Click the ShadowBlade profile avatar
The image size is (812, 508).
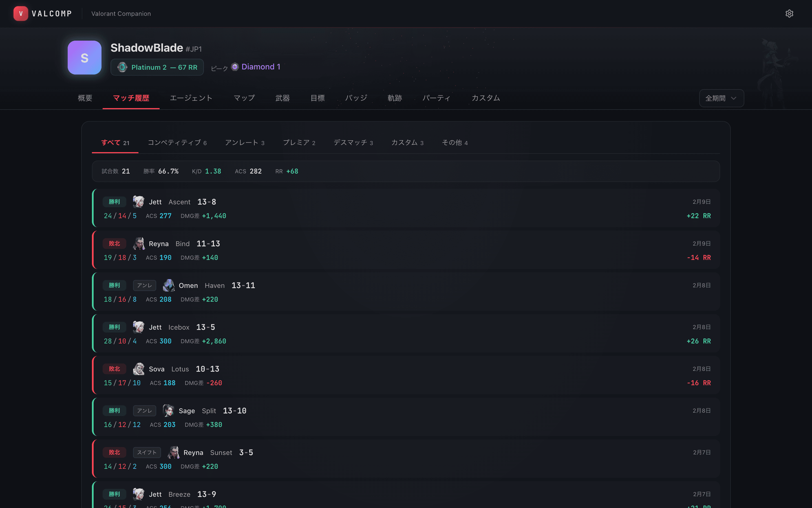[85, 58]
